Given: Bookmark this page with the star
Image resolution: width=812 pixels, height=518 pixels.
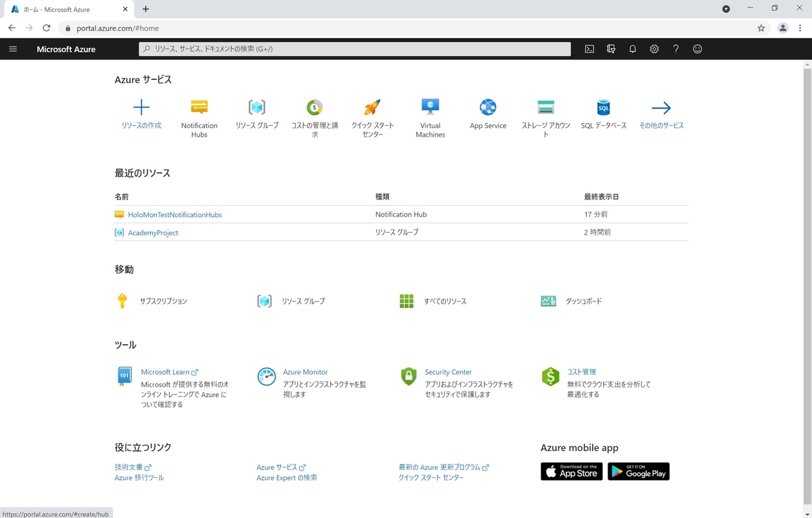Looking at the screenshot, I should [761, 28].
